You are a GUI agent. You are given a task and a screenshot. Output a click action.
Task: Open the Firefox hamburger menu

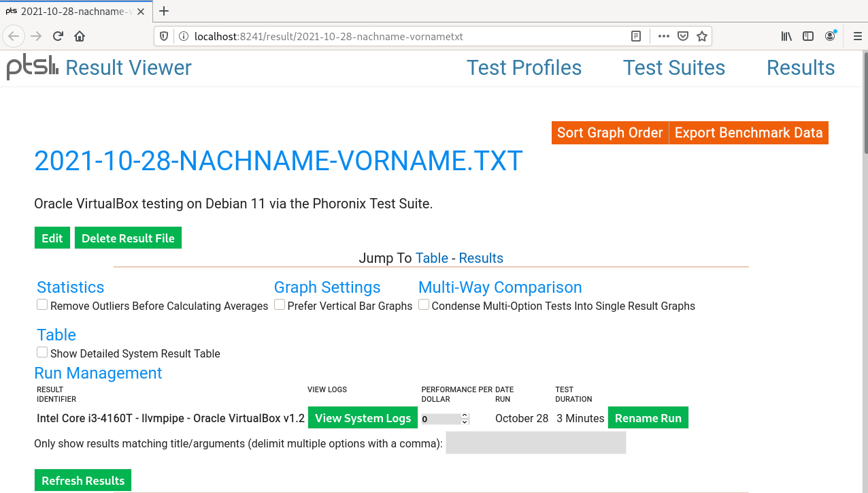click(856, 36)
